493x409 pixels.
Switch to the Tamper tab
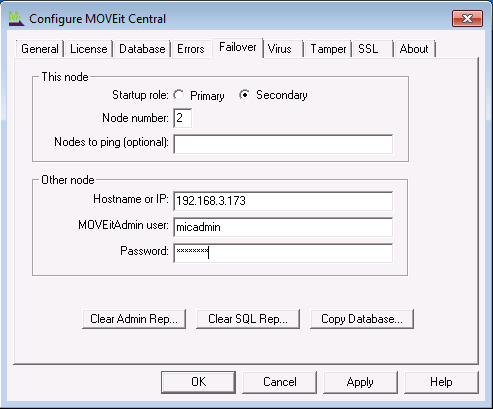pos(328,49)
